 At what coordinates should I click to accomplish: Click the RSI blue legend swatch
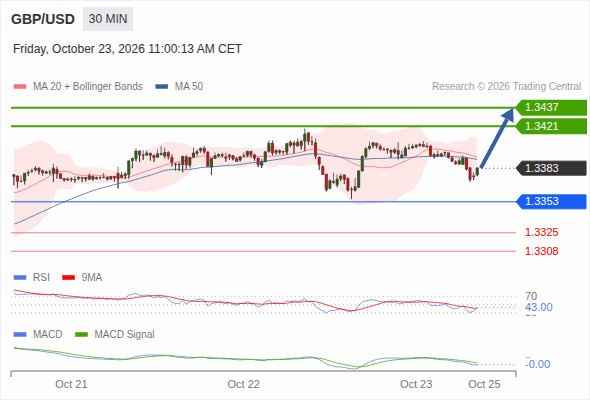(x=20, y=278)
